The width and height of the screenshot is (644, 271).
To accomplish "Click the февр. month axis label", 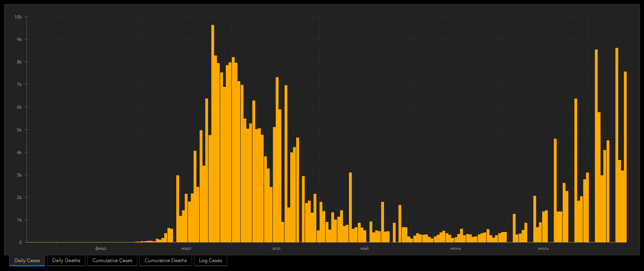I will tap(101, 248).
